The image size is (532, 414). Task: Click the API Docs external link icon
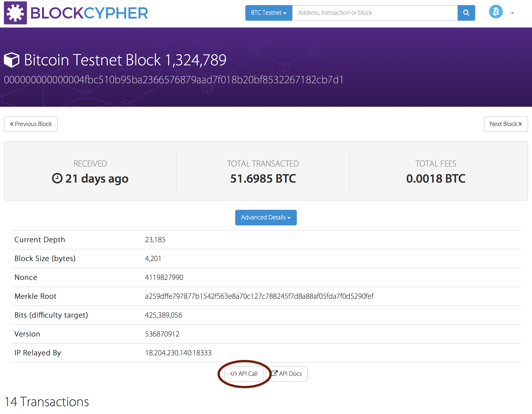click(x=274, y=373)
